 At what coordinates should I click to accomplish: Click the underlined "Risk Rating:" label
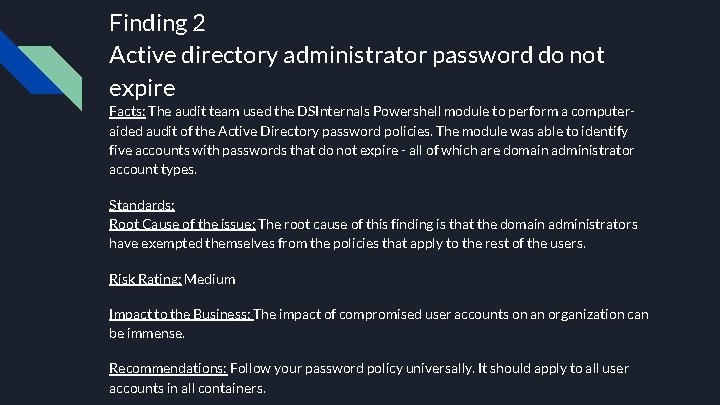coord(145,279)
